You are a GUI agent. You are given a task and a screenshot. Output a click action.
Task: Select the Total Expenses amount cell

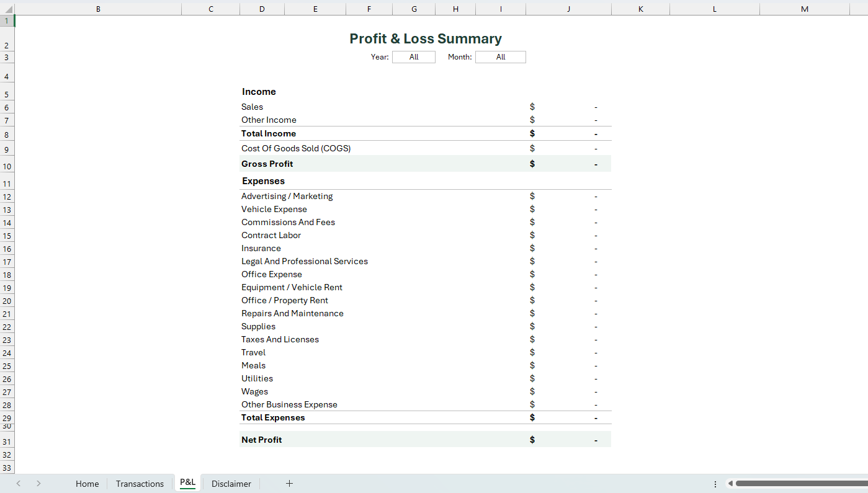568,417
